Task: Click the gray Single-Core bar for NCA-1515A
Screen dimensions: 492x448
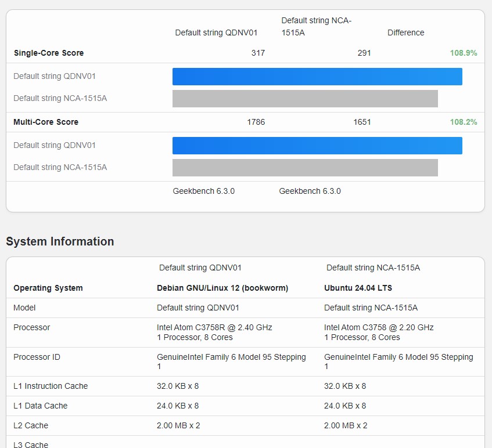Action: (305, 99)
